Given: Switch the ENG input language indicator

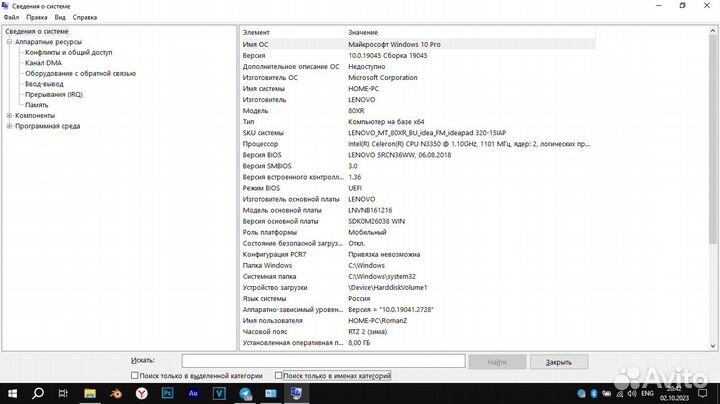Looking at the screenshot, I should 647,393.
